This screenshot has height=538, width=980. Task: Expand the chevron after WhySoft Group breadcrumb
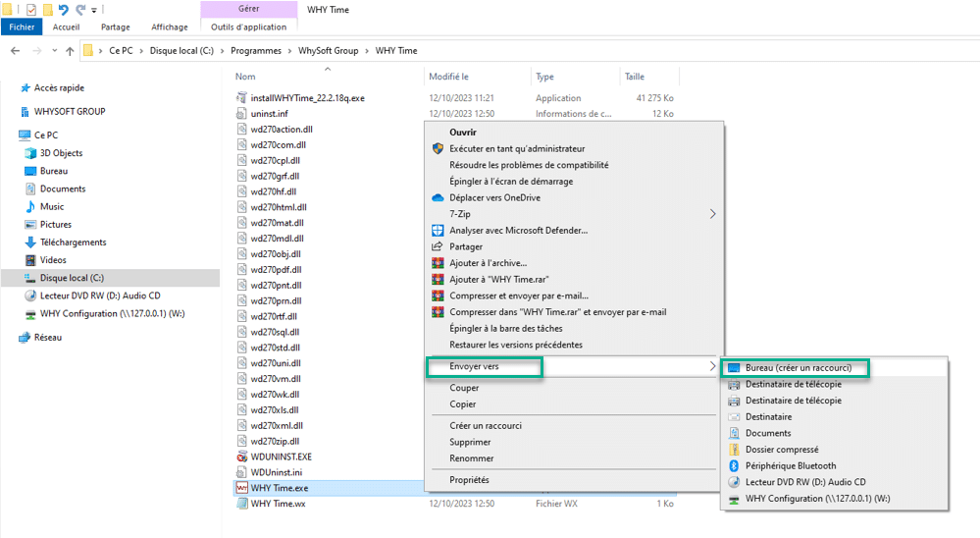click(x=367, y=51)
